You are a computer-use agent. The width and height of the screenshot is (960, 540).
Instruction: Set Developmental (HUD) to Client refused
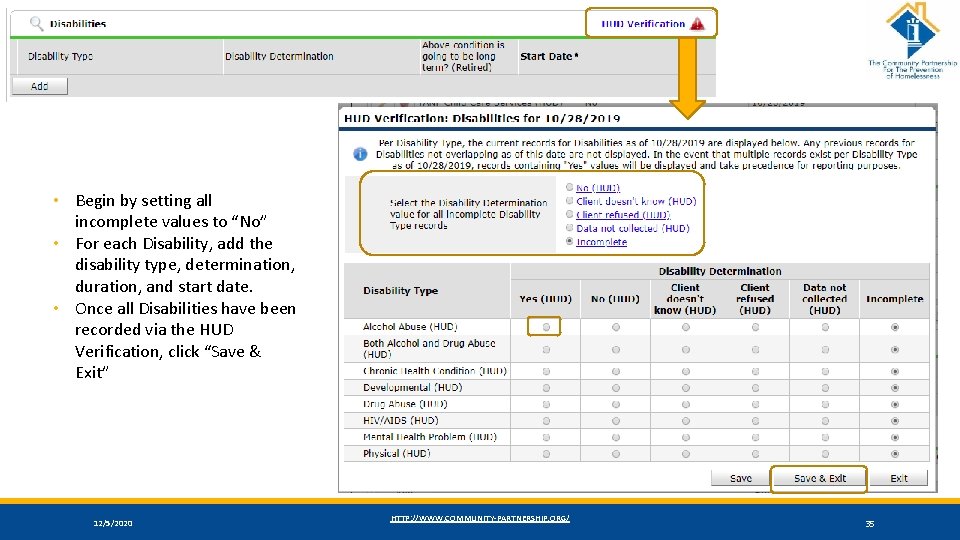(756, 388)
